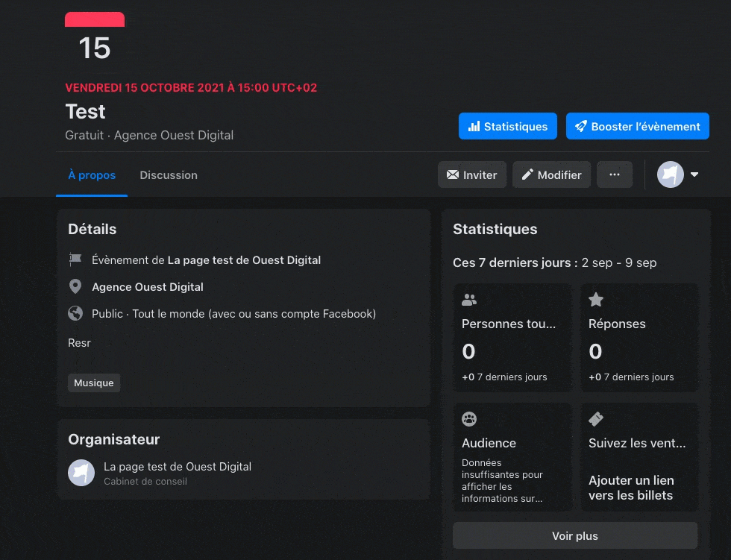The image size is (731, 560).
Task: Click the Voir plus button
Action: click(x=575, y=536)
